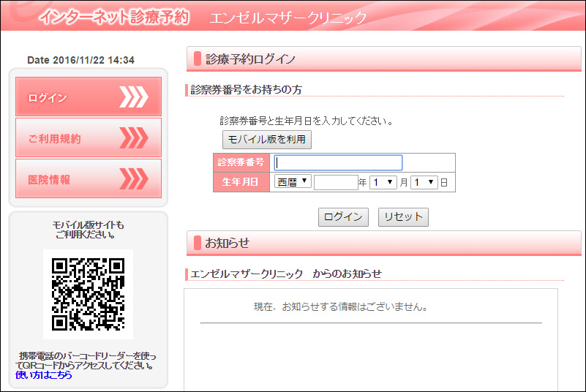586x392 pixels.
Task: Click the ログイン submit button
Action: click(x=343, y=217)
